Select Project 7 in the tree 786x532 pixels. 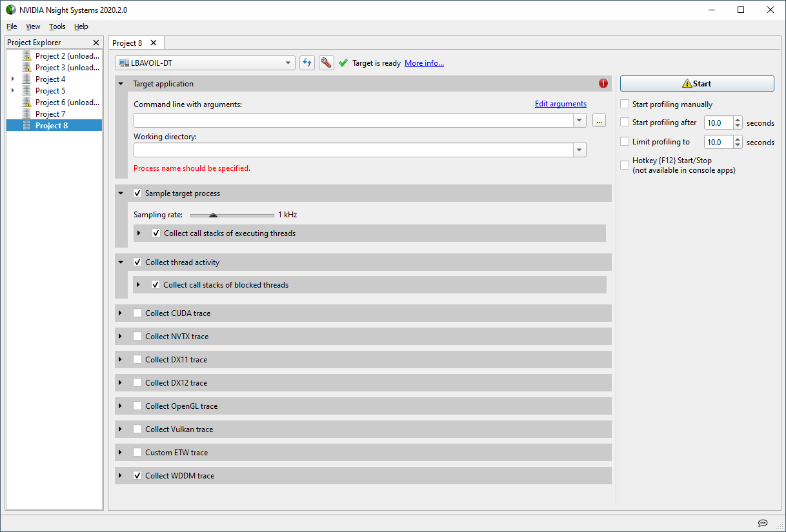pos(50,114)
